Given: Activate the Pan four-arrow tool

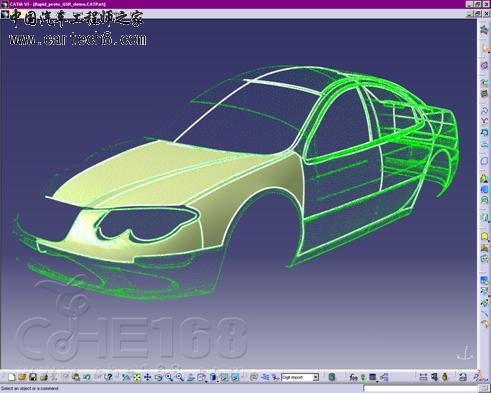Looking at the screenshot, I should (x=147, y=377).
